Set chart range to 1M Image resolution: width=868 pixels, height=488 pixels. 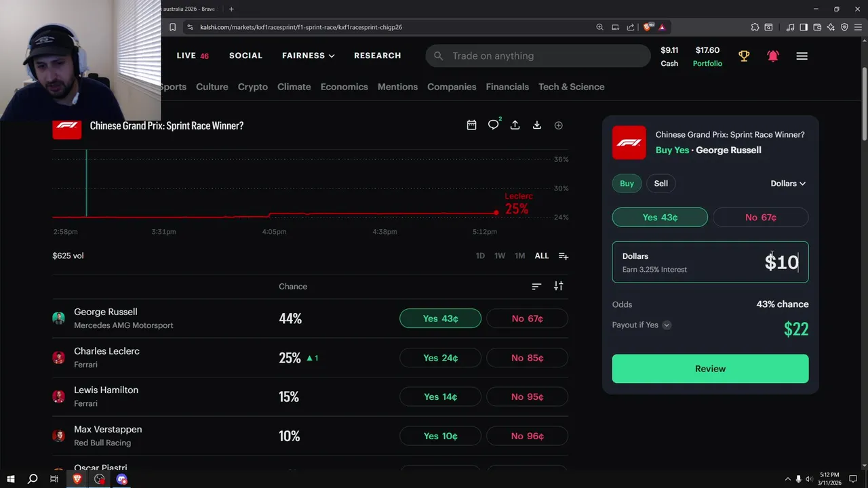(519, 256)
